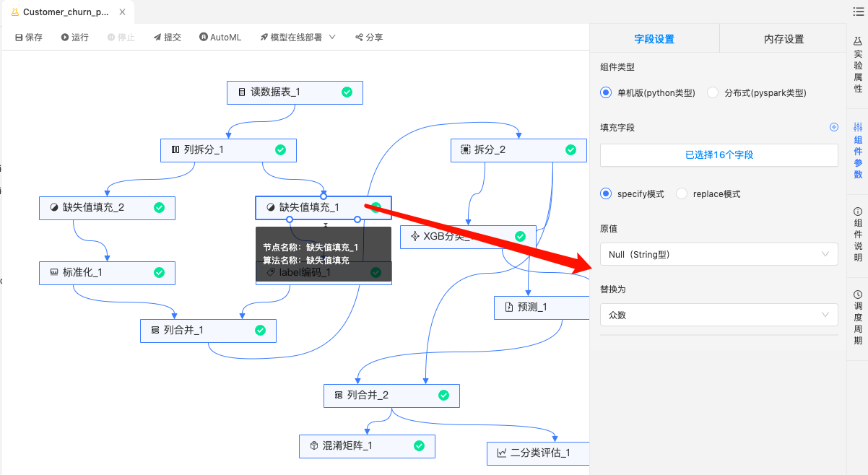Click the green status check on 列合并_2
Screen dimensions: 868x475
point(443,396)
